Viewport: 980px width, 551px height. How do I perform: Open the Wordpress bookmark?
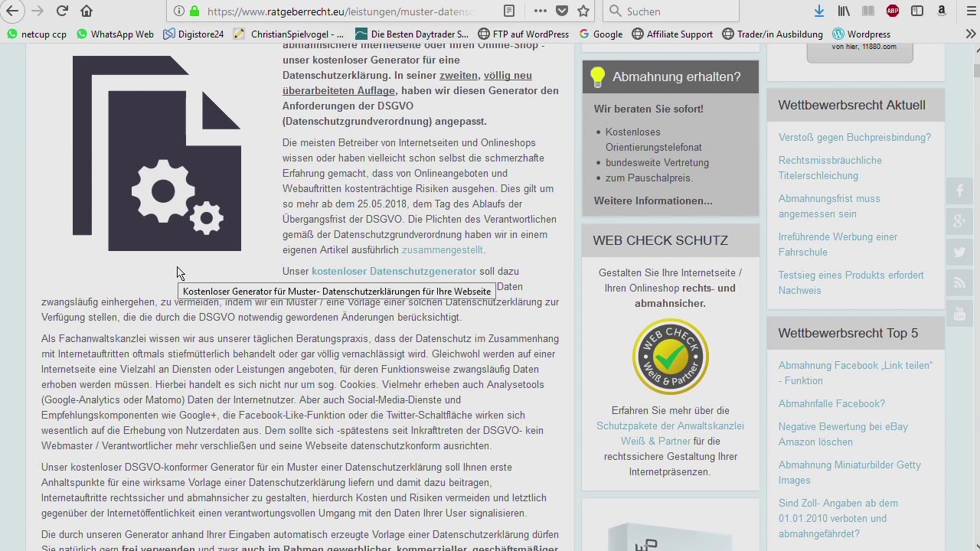[x=861, y=34]
